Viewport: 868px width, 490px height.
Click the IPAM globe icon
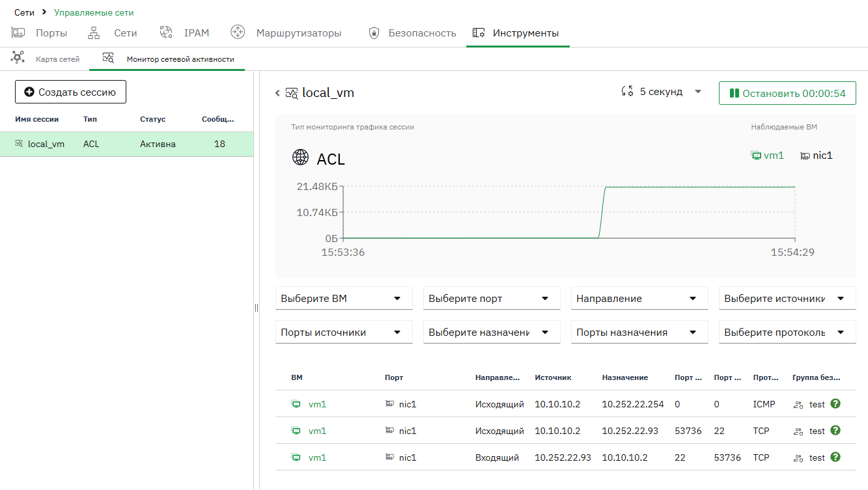point(165,33)
